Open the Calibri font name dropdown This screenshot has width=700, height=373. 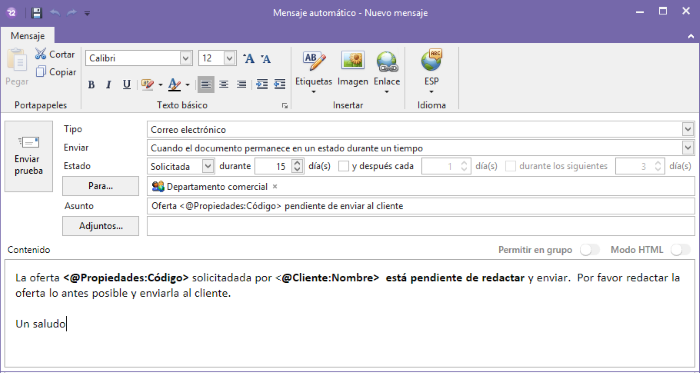pyautogui.click(x=186, y=58)
